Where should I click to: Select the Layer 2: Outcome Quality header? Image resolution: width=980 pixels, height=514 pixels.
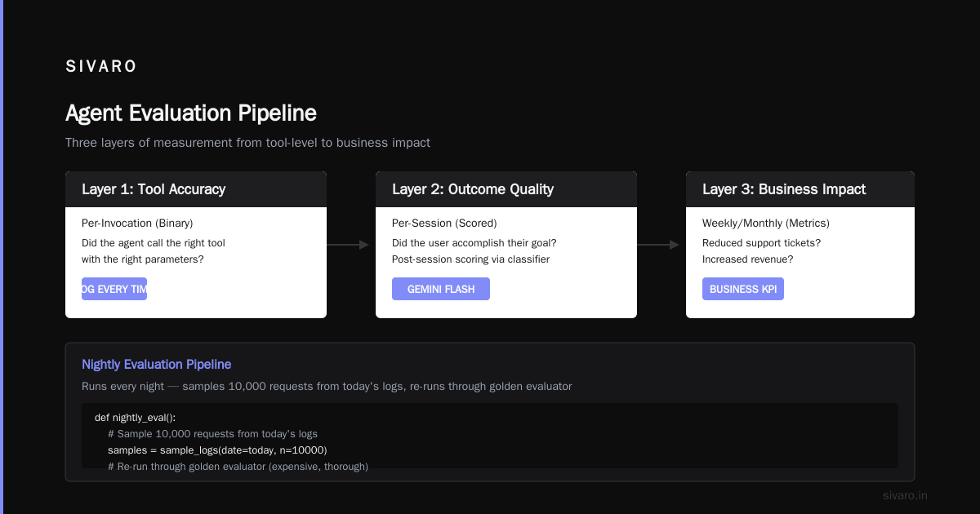(x=506, y=189)
